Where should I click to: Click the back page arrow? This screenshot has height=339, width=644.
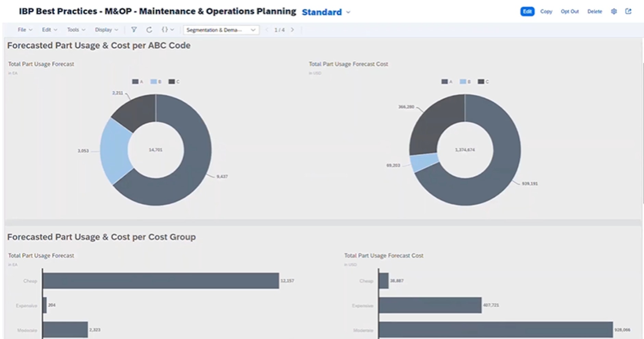[267, 30]
